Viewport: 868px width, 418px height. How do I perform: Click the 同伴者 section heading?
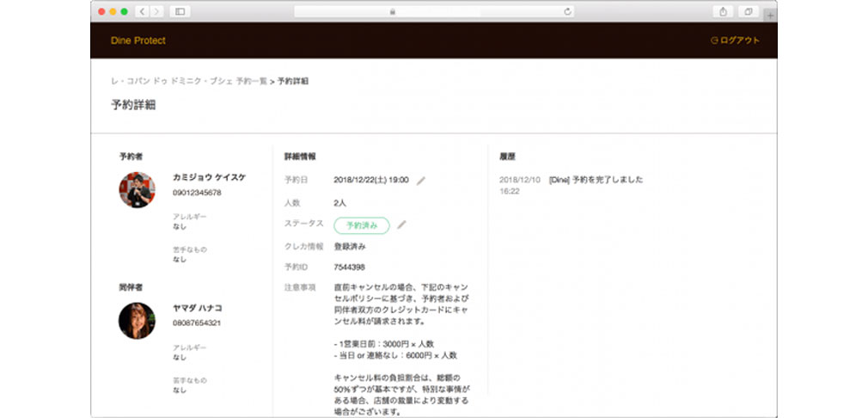[x=131, y=287]
